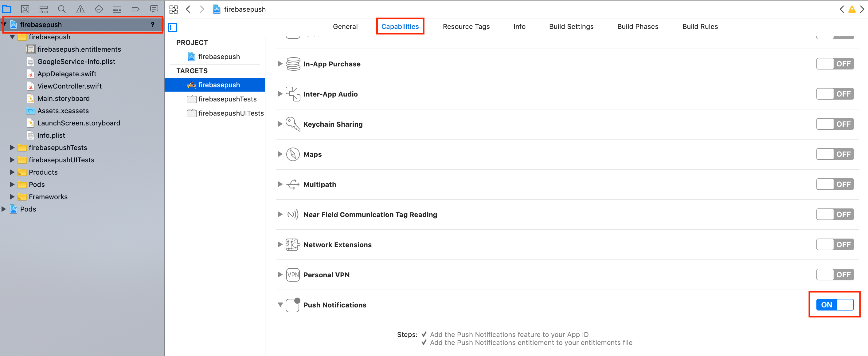
Task: Click the yellow warning issue indicator
Action: click(851, 10)
